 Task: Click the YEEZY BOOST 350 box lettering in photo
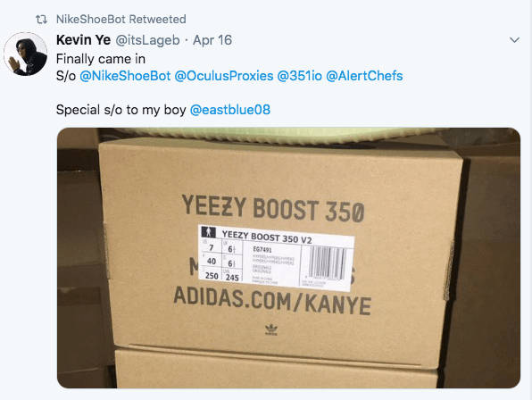[273, 208]
